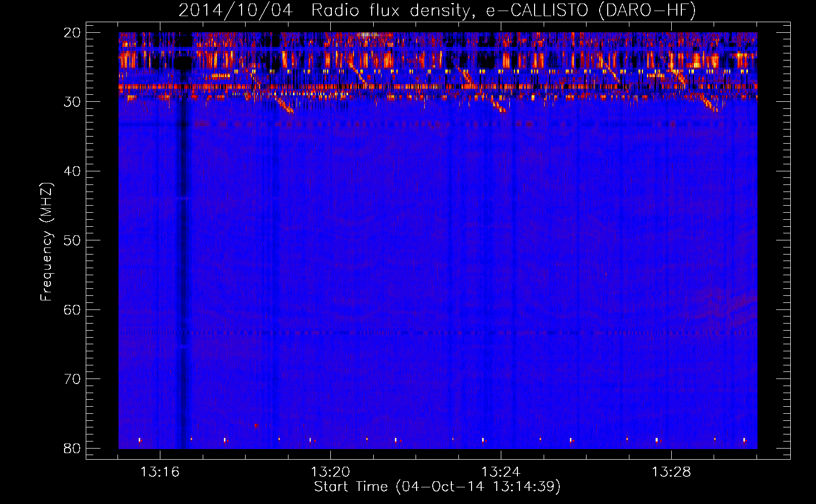This screenshot has width=816, height=504.
Task: Click the plot title "2014/10/04 Radio flux density, e-CALLISTO (DARO-HF)"
Action: (437, 10)
